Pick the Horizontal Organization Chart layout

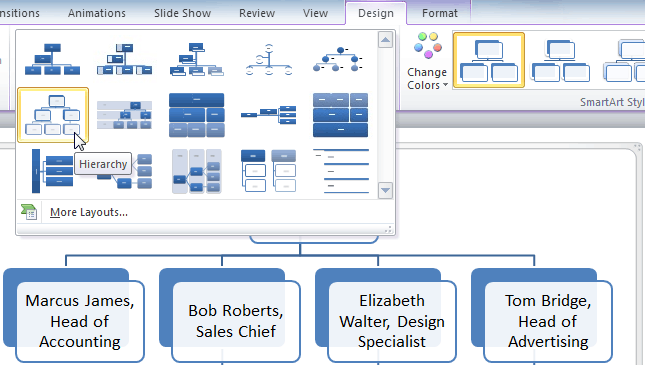[269, 115]
